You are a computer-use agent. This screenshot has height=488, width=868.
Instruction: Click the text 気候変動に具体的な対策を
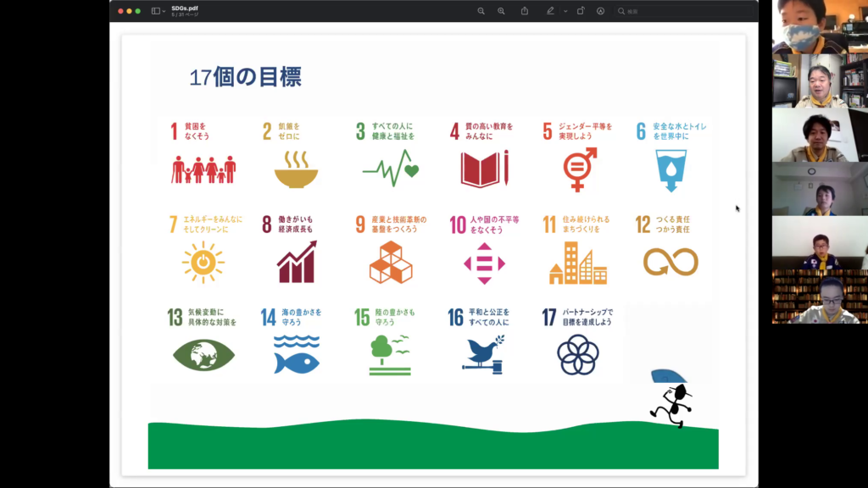212,317
